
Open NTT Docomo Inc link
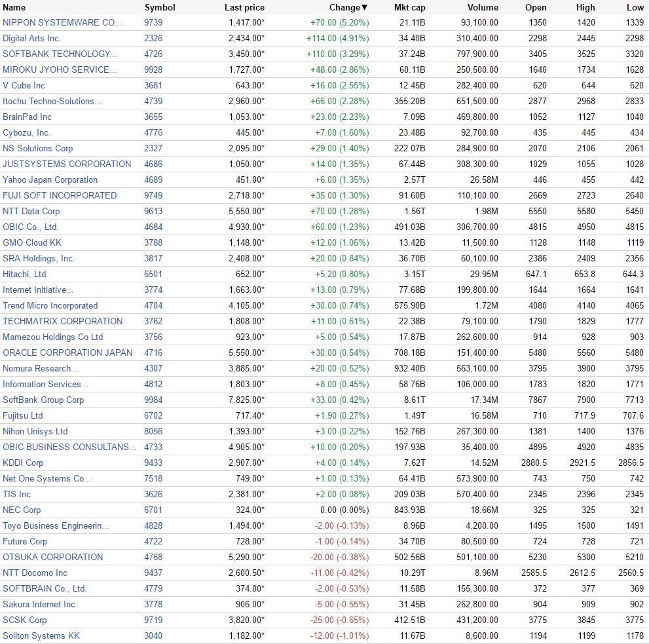(x=35, y=573)
